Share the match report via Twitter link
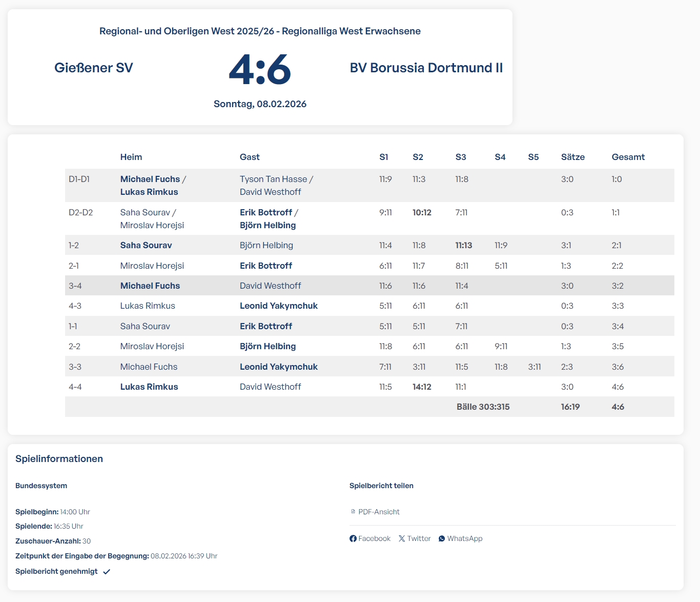700x602 pixels. pos(419,538)
